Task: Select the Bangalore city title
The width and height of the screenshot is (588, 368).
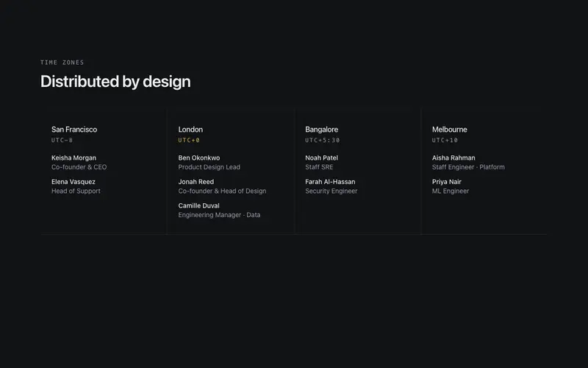Action: click(322, 130)
